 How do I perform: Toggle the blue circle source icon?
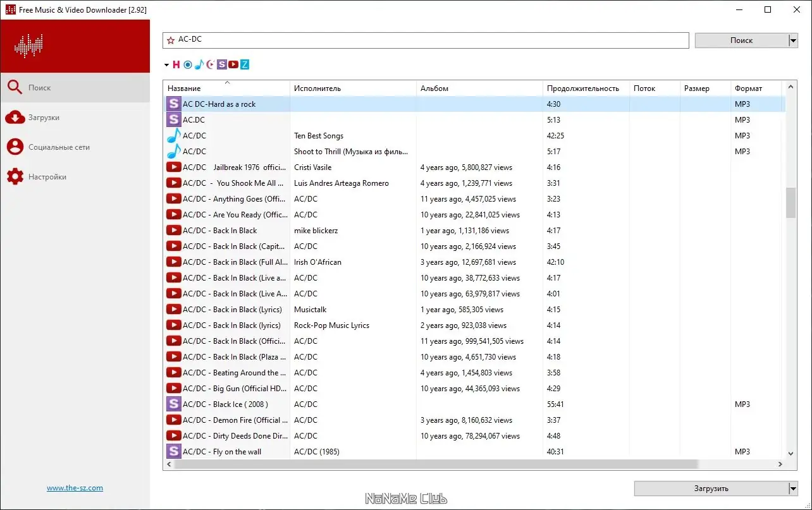point(187,64)
